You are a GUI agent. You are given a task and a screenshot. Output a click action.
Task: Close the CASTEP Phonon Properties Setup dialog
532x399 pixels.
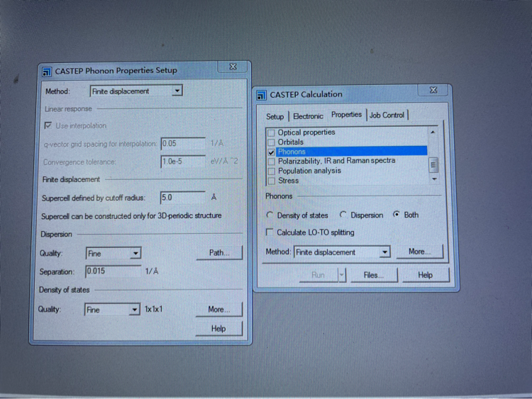232,67
